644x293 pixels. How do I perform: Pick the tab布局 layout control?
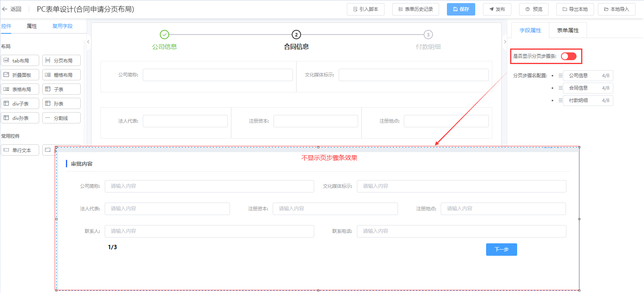20,61
